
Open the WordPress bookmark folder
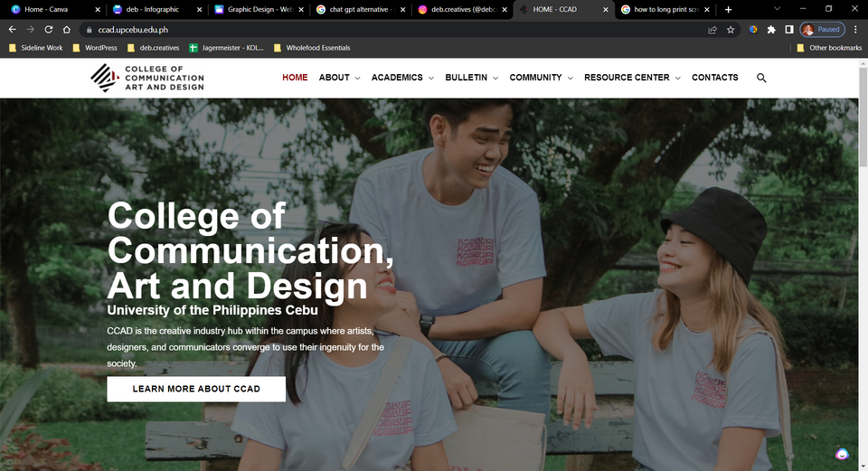[95, 48]
